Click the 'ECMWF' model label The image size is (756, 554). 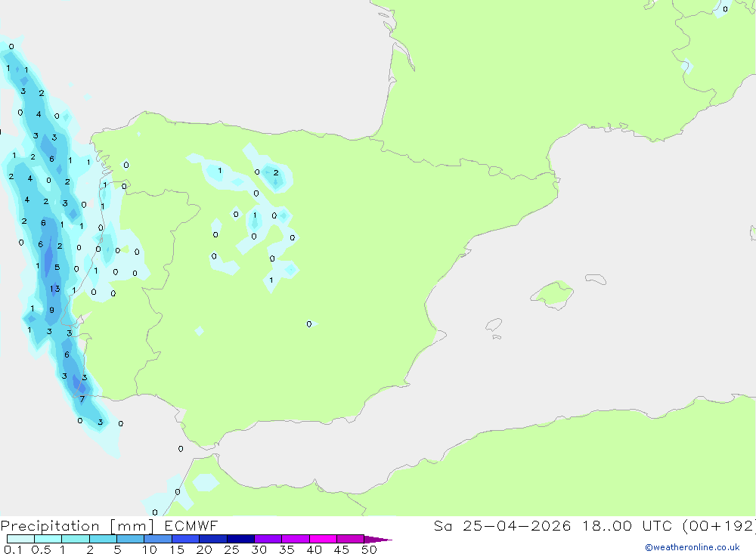click(x=191, y=526)
